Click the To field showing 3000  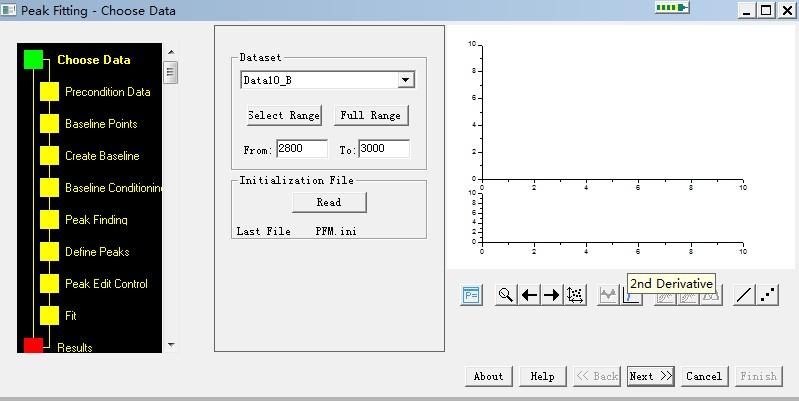click(x=384, y=149)
